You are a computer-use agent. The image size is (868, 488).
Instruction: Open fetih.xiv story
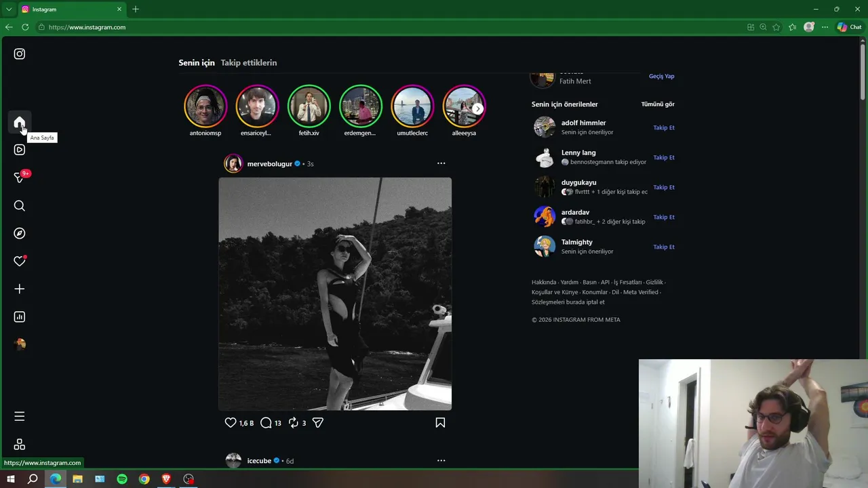click(x=309, y=106)
